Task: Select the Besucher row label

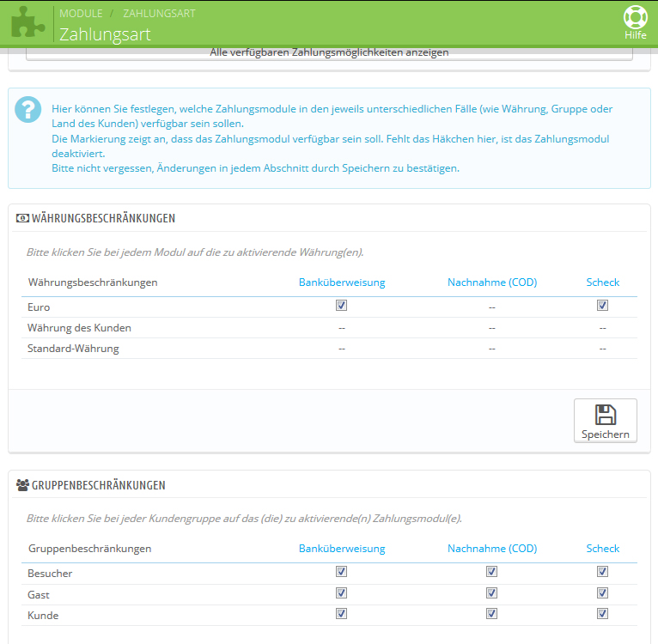Action: (50, 574)
